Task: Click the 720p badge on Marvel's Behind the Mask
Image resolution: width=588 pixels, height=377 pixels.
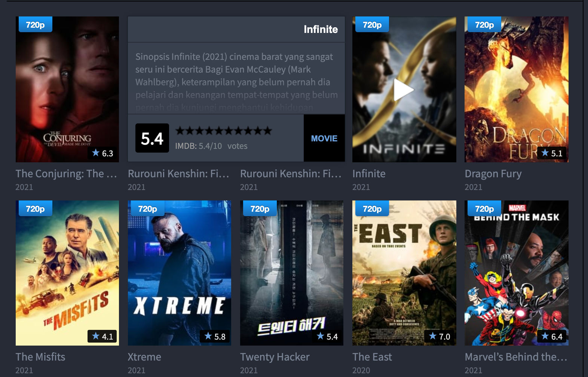Action: 484,209
